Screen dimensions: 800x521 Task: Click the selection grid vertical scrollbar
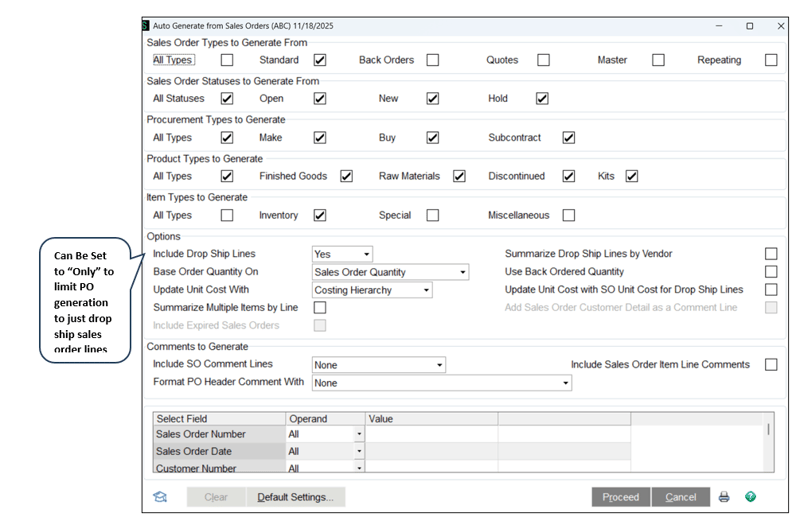click(768, 430)
